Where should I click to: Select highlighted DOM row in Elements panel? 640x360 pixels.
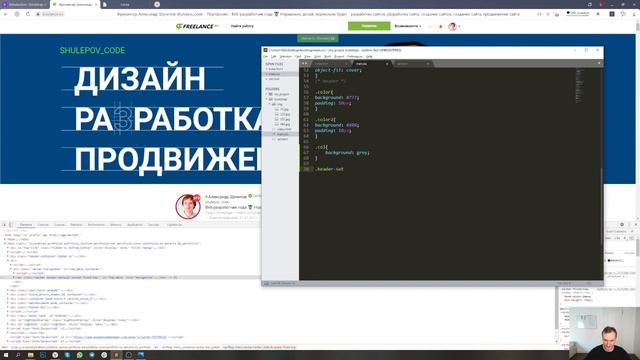[x=130, y=278]
